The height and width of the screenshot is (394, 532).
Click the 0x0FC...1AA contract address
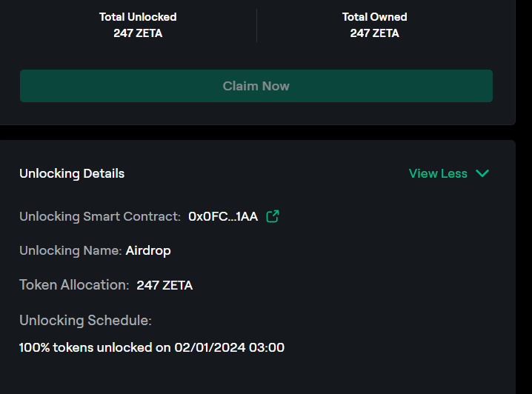coord(223,216)
